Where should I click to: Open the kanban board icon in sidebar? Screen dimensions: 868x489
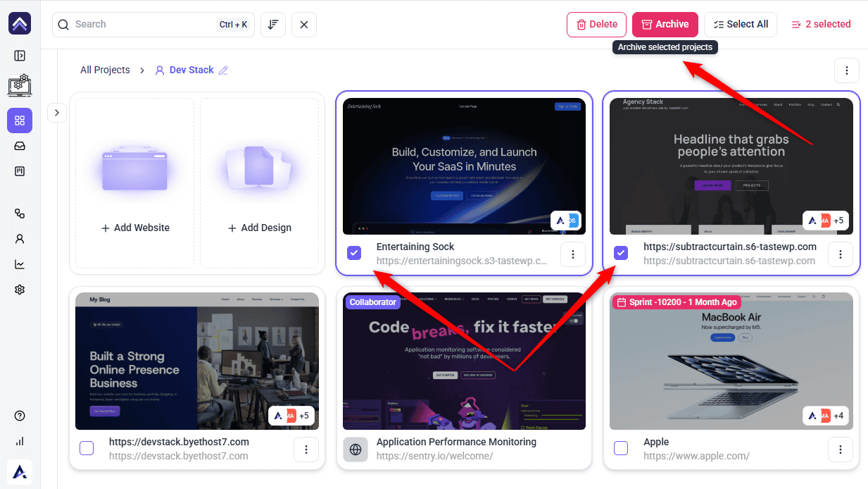coord(20,171)
